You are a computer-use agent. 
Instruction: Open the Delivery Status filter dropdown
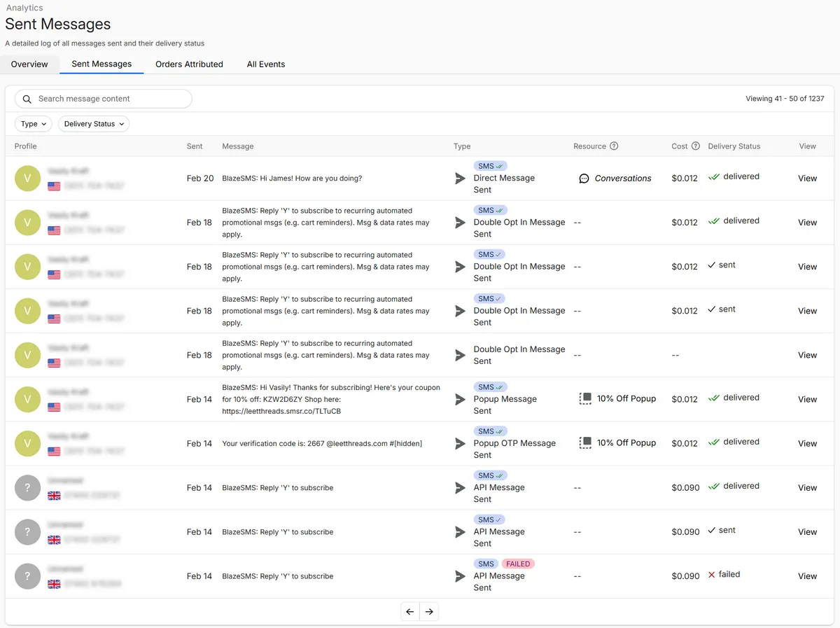click(x=93, y=123)
